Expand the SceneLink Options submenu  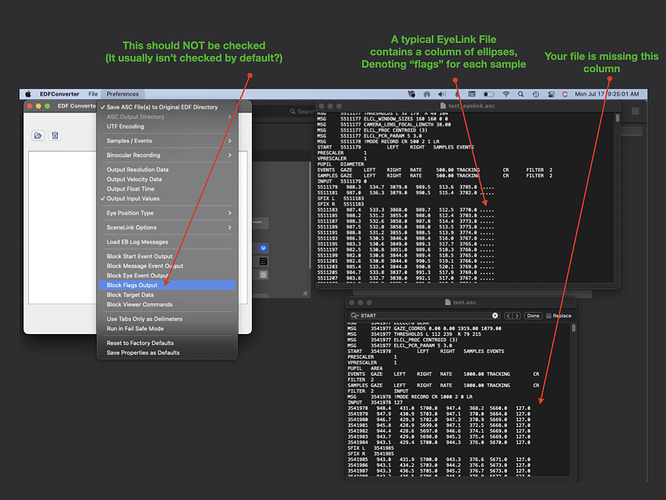click(x=167, y=227)
